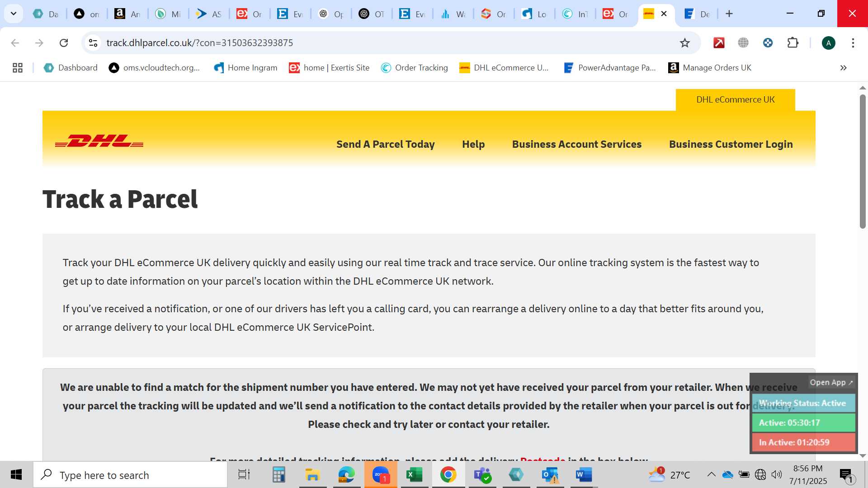
Task: Open Zoom from the taskbar
Action: (x=381, y=475)
